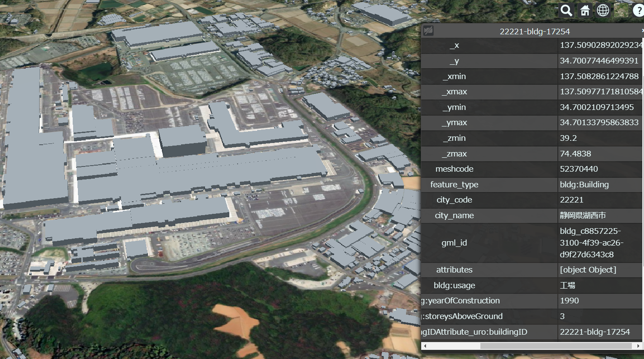Click the camera tracking icon in info box

coord(429,30)
